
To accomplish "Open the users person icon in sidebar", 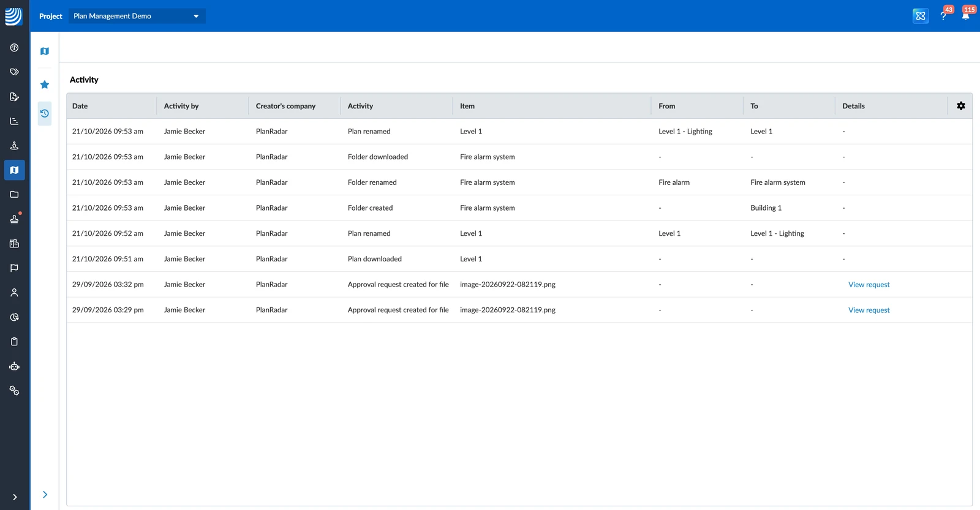I will coord(14,293).
